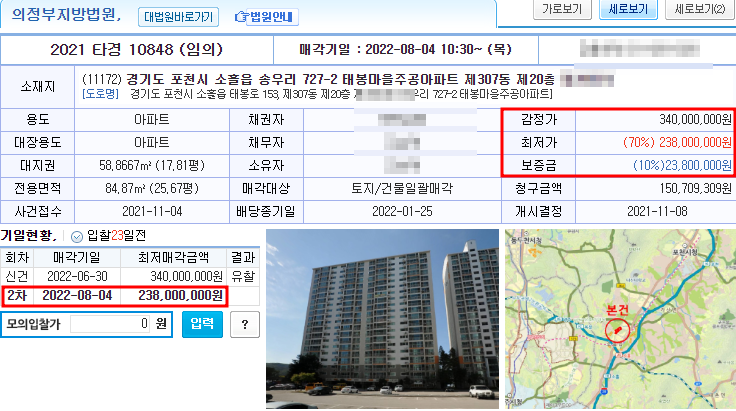Select the 보증금 (10%)23,800,000원 value

pyautogui.click(x=682, y=166)
